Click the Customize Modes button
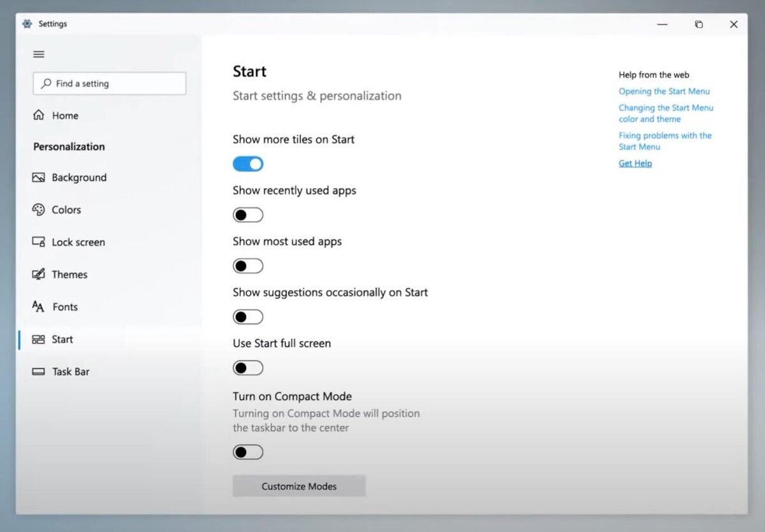 (299, 486)
